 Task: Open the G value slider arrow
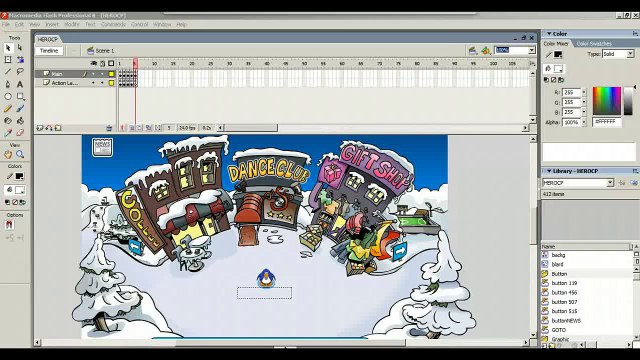coord(584,102)
